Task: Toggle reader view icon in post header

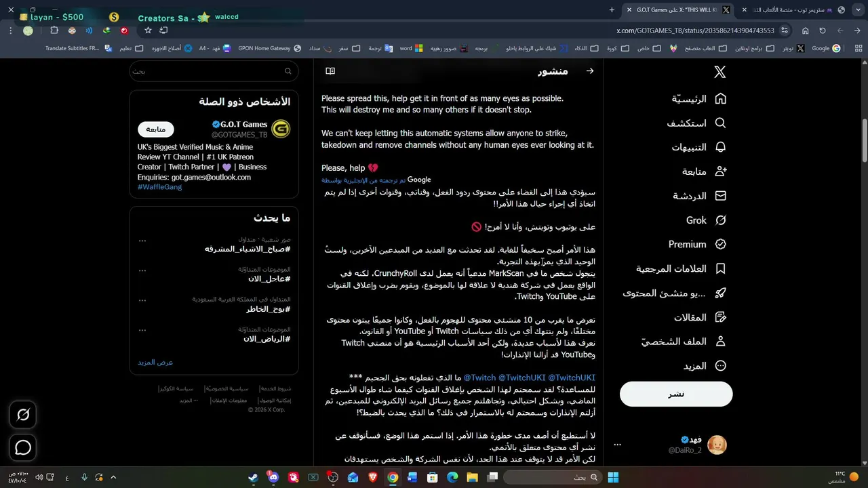Action: (x=330, y=70)
